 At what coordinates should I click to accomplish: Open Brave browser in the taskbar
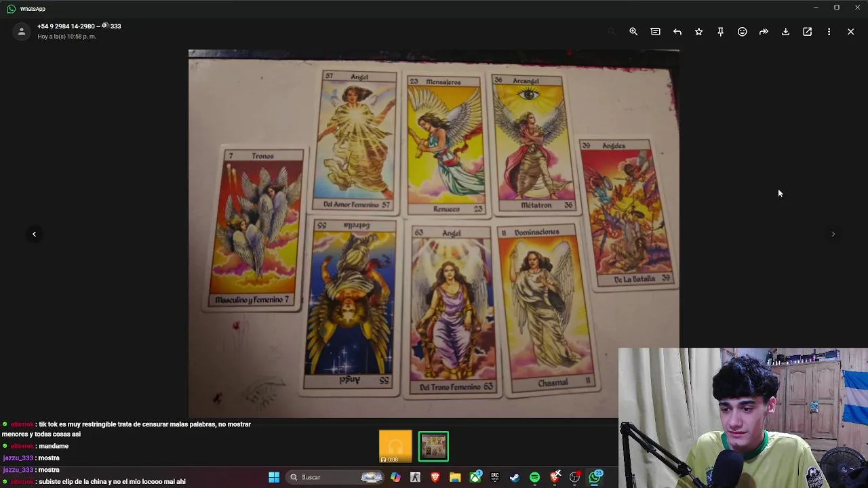click(435, 477)
